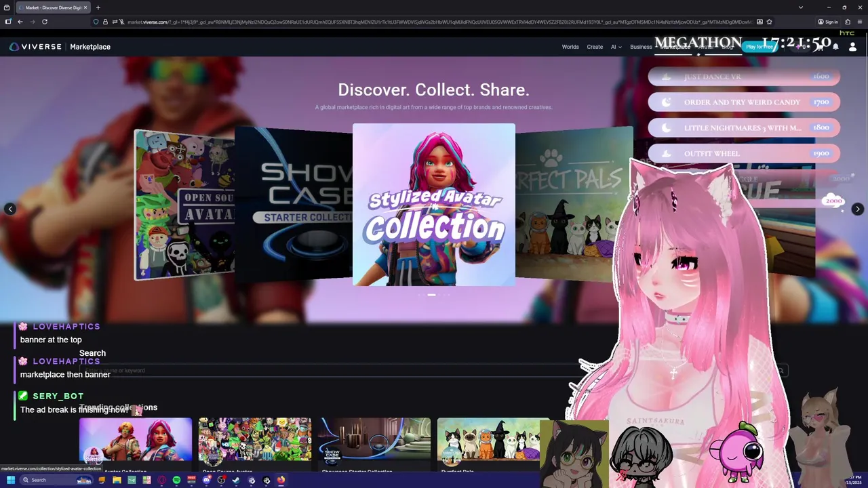This screenshot has width=868, height=488.
Task: Open the Stylized Avatar Collection banner
Action: [434, 205]
